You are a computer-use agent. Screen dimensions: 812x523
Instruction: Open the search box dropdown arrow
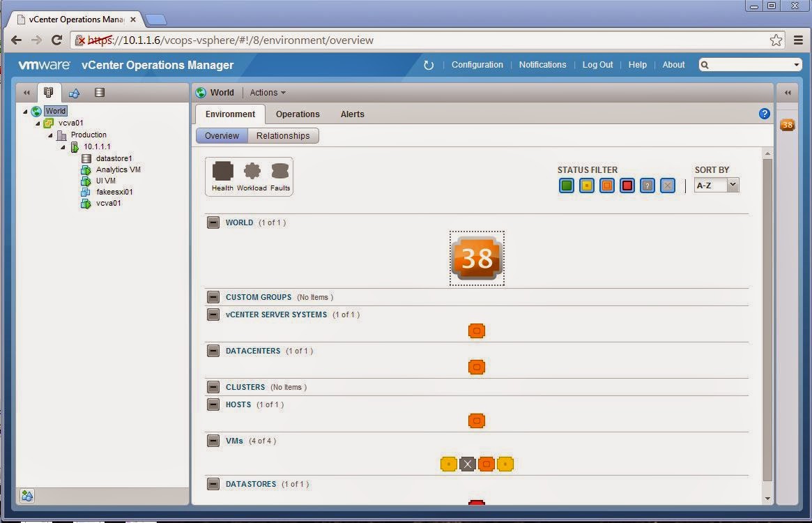(796, 65)
